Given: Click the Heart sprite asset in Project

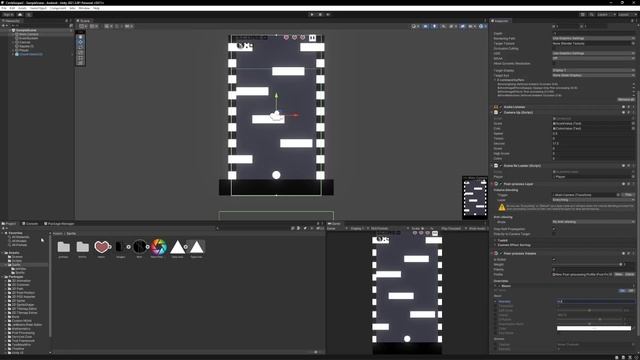Looking at the screenshot, I should [x=102, y=247].
